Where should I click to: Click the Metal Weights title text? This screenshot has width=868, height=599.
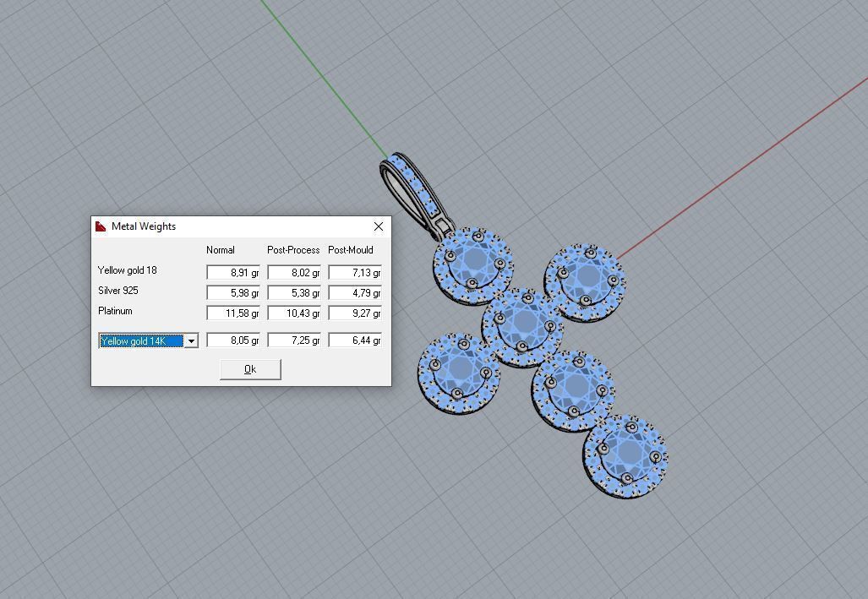point(144,226)
